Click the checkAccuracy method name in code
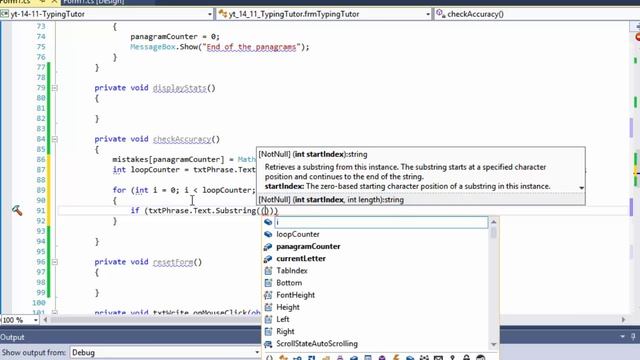This screenshot has width=640, height=360. pyautogui.click(x=182, y=139)
